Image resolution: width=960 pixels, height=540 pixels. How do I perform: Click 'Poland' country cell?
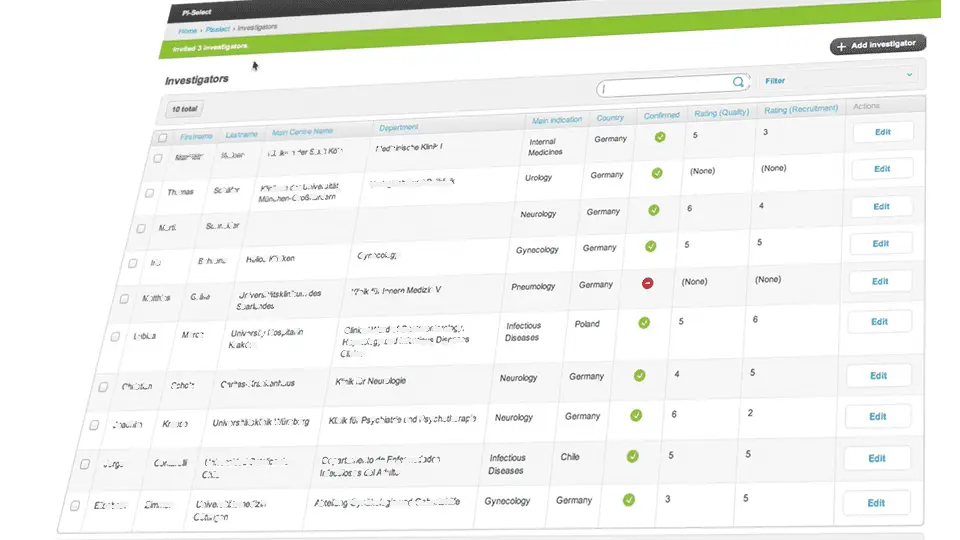587,324
